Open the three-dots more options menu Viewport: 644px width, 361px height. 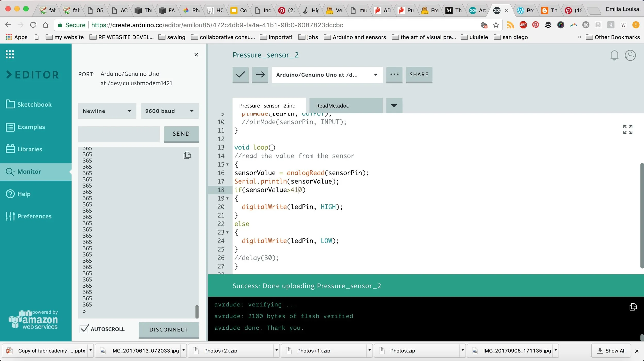click(394, 75)
